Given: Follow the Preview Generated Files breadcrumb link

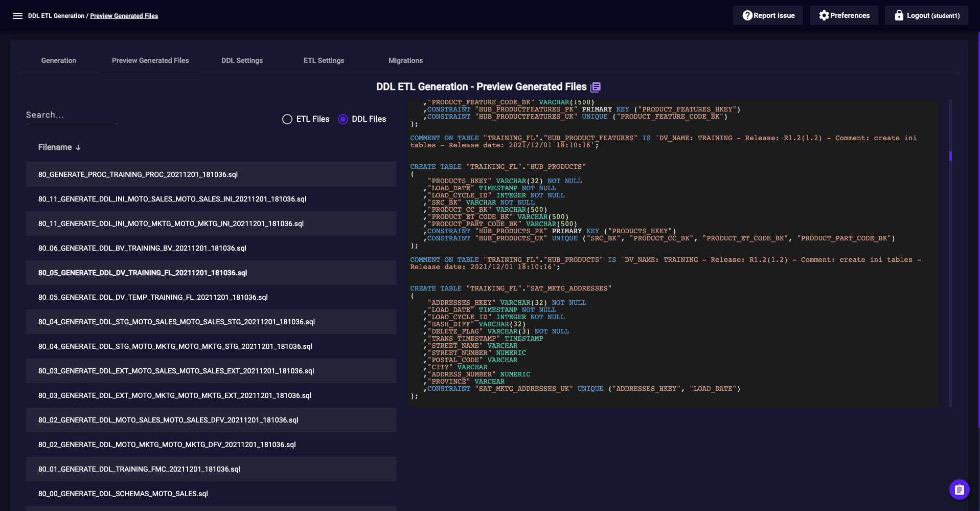Looking at the screenshot, I should (124, 16).
